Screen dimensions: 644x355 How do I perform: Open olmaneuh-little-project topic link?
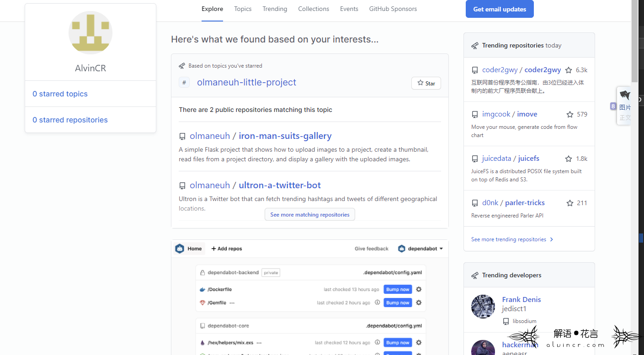tap(246, 82)
